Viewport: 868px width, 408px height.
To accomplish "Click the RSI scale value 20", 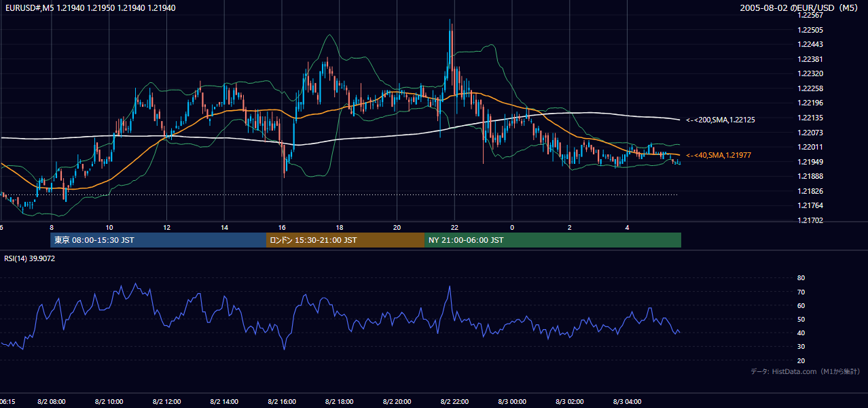I will [x=801, y=360].
